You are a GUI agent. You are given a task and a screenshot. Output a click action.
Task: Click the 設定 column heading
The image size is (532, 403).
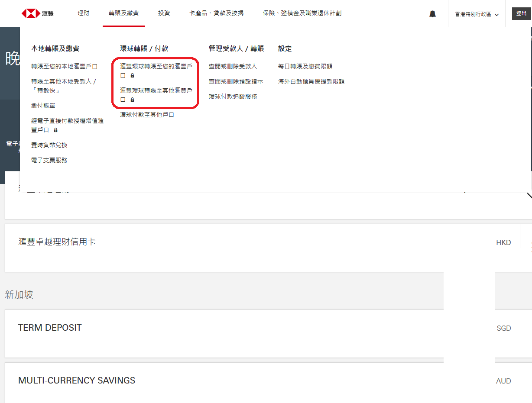click(x=285, y=49)
